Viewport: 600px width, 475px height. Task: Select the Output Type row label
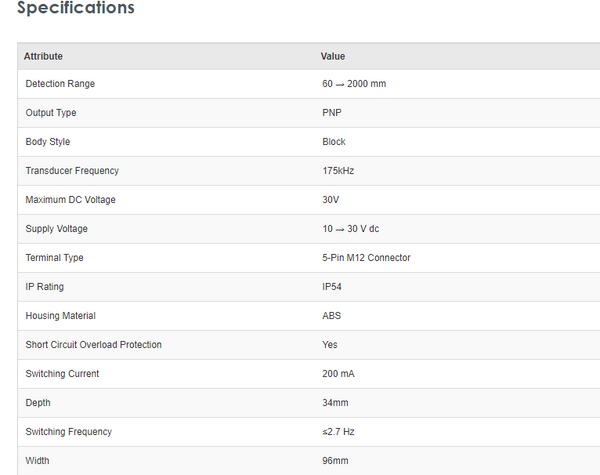click(51, 113)
